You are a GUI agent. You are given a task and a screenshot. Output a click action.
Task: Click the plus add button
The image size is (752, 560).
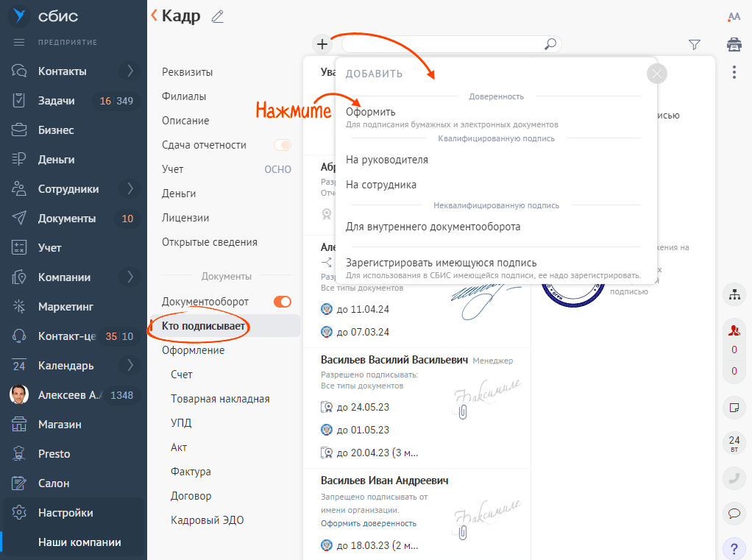point(322,44)
